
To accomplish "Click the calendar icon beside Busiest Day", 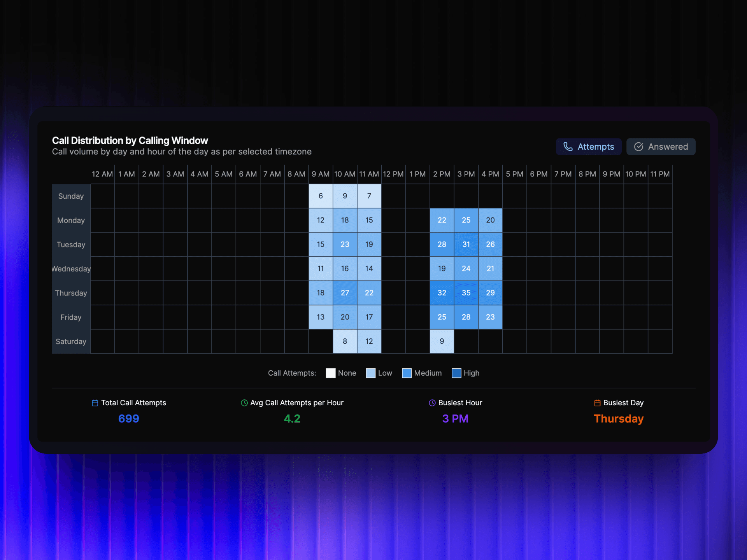I will click(x=597, y=403).
